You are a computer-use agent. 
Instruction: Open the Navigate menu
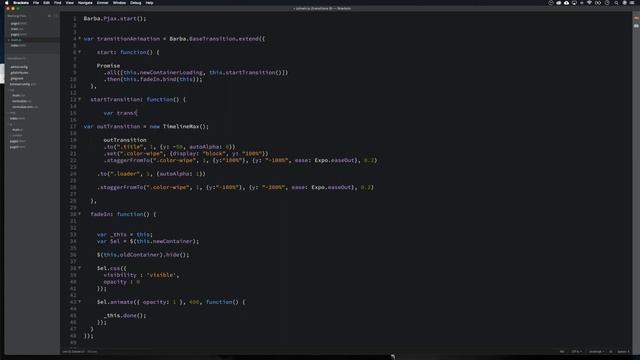coord(85,3)
